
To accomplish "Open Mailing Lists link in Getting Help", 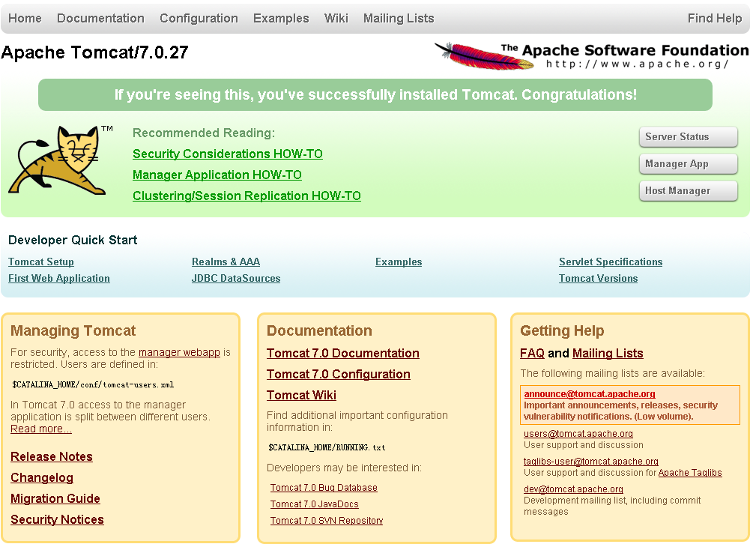I will pyautogui.click(x=608, y=354).
